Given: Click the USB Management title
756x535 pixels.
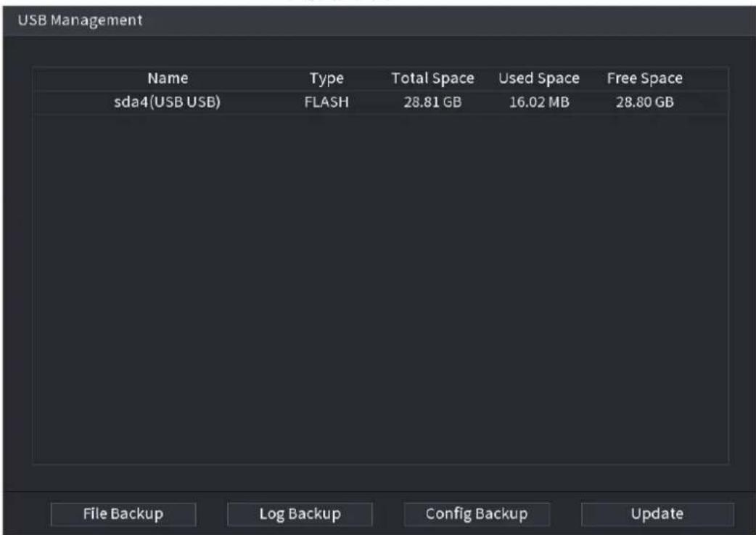Looking at the screenshot, I should (x=80, y=20).
